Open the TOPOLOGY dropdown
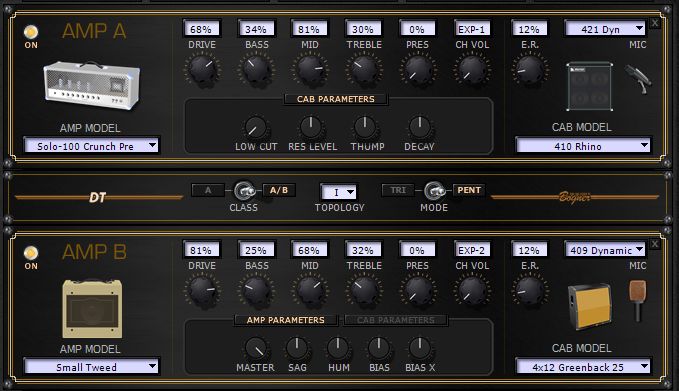The height and width of the screenshot is (391, 679). click(x=339, y=192)
